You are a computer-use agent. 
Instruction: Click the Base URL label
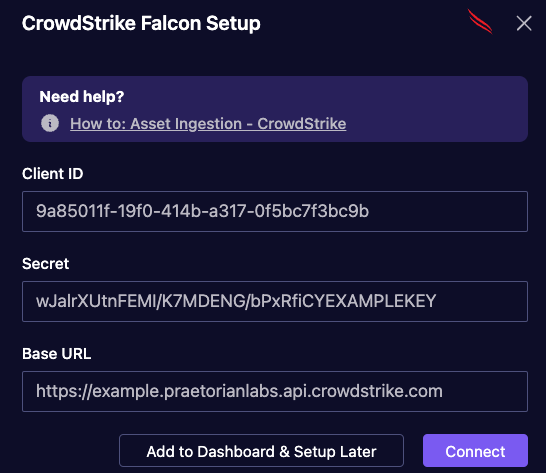56,354
